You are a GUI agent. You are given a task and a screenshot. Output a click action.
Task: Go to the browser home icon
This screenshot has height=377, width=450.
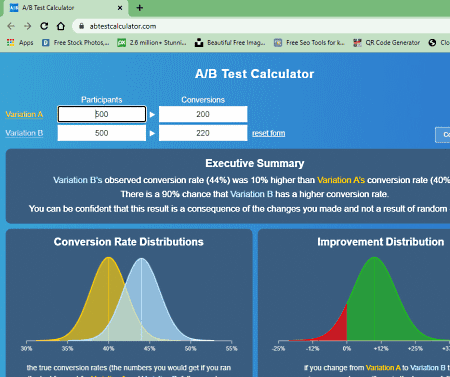click(61, 26)
